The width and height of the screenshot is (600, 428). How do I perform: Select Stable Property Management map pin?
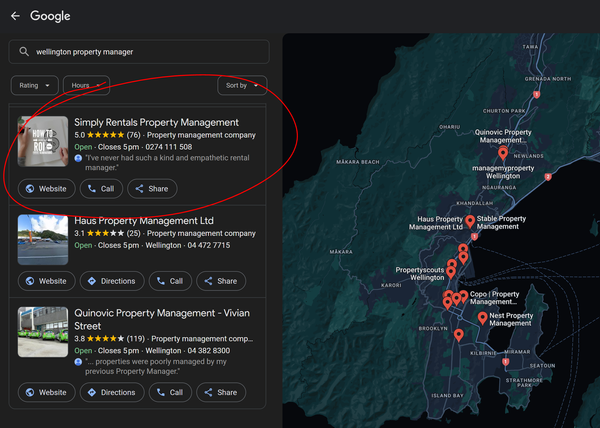[470, 221]
